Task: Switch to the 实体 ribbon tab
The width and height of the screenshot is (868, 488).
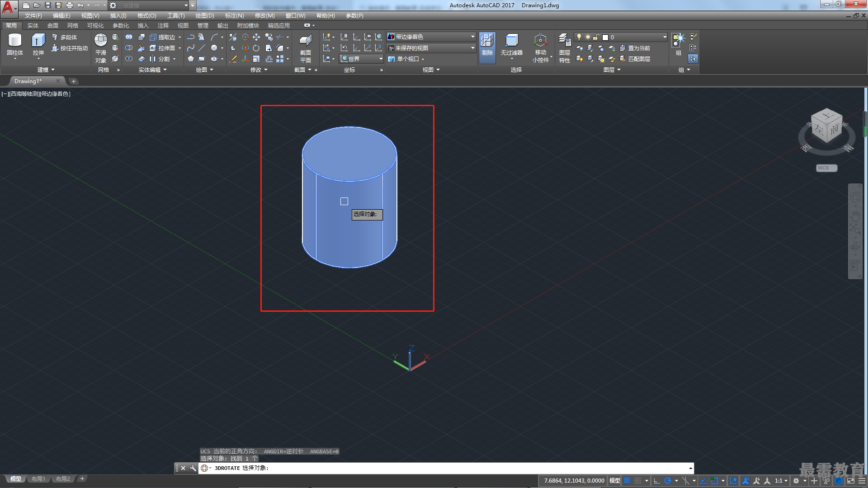Action: tap(33, 26)
